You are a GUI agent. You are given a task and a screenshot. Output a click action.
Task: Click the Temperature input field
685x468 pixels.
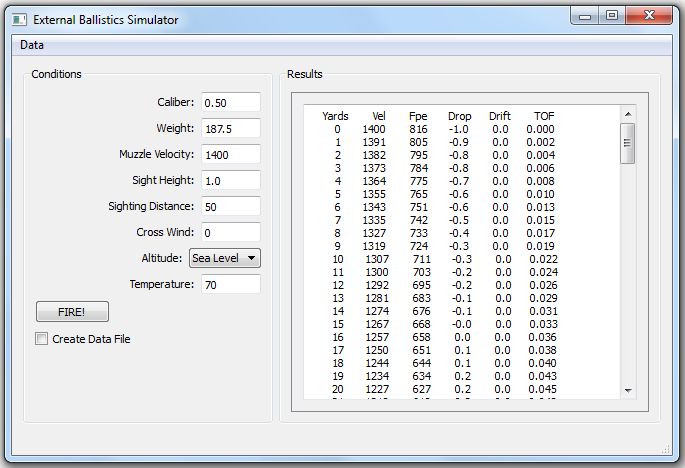[x=231, y=284]
